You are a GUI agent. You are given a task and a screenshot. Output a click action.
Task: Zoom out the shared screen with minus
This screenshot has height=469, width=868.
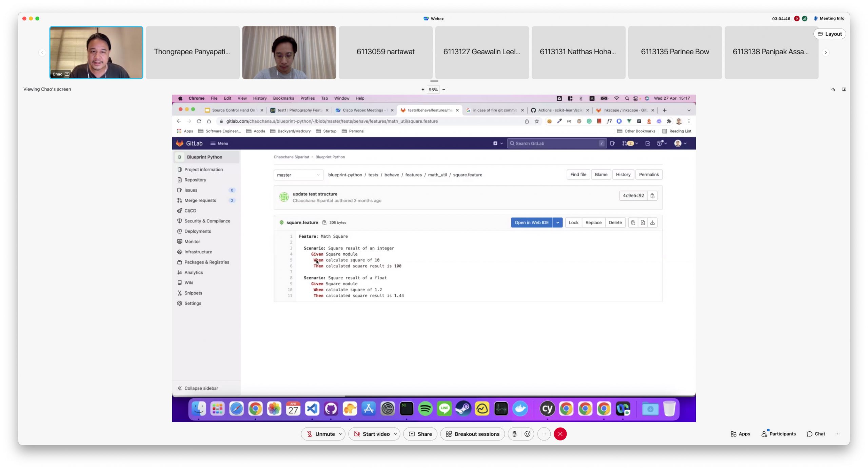coord(443,90)
